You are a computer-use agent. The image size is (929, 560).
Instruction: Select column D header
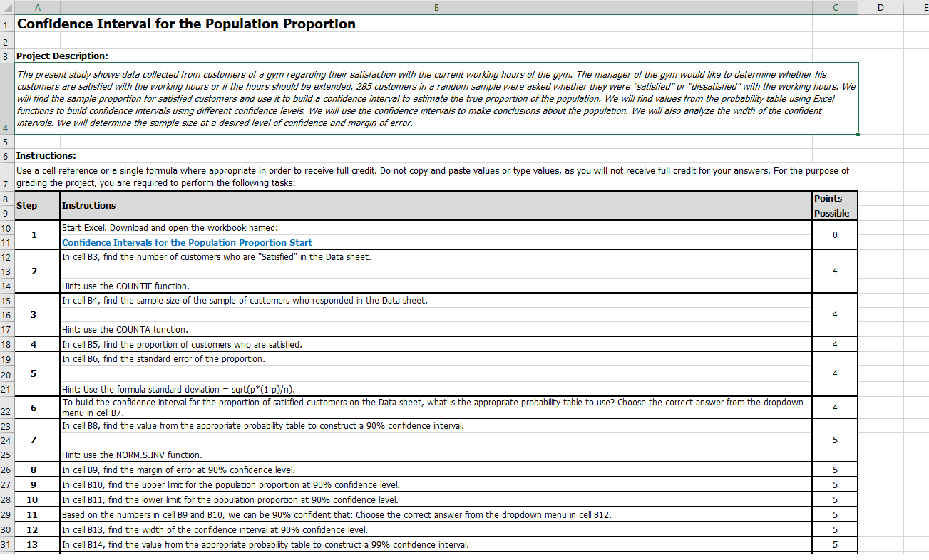(x=881, y=6)
